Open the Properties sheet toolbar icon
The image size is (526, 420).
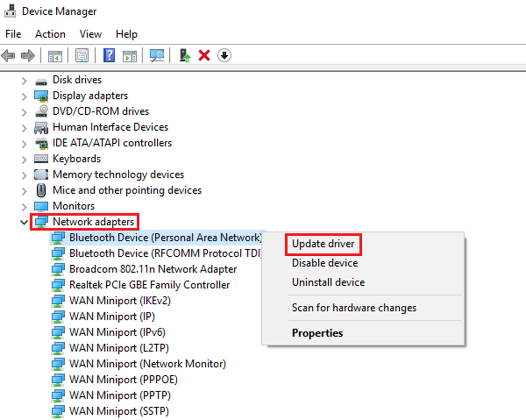82,55
